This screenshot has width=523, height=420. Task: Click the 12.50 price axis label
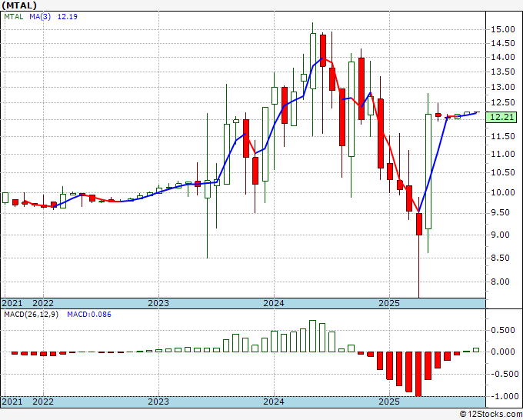503,103
